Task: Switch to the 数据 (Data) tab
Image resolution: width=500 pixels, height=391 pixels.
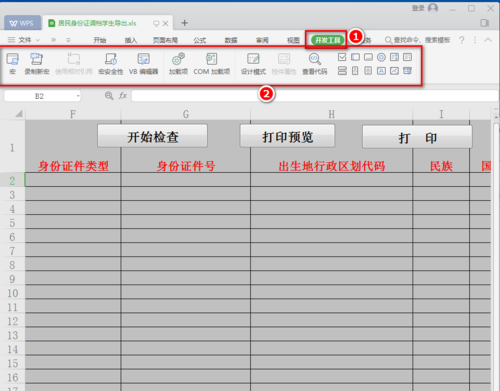Action: tap(231, 40)
